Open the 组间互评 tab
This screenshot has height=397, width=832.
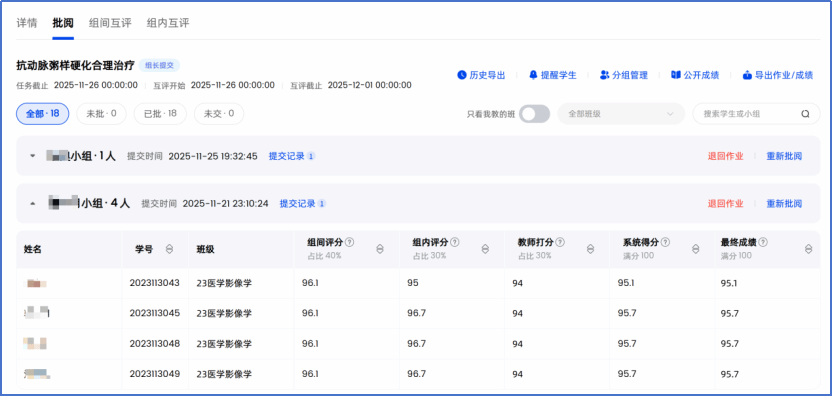[x=110, y=23]
